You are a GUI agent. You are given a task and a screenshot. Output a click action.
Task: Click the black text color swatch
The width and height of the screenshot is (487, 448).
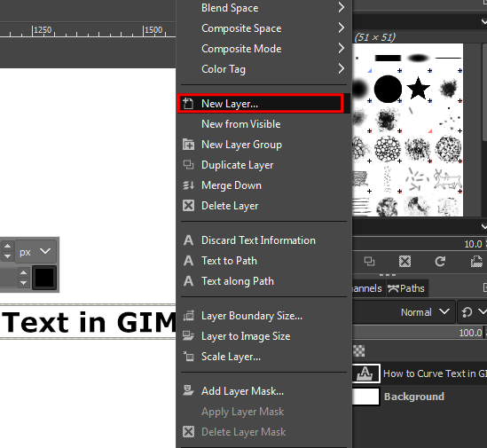(44, 278)
